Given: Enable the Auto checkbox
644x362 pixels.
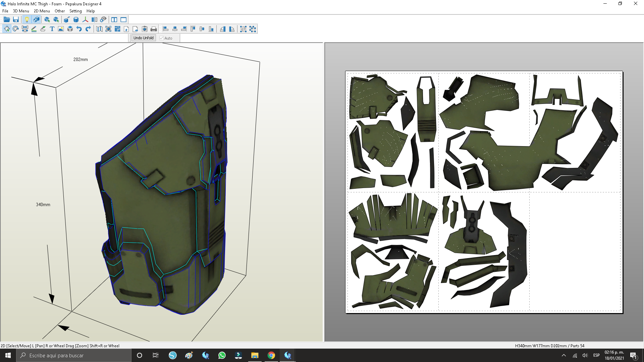Looking at the screenshot, I should pos(161,38).
